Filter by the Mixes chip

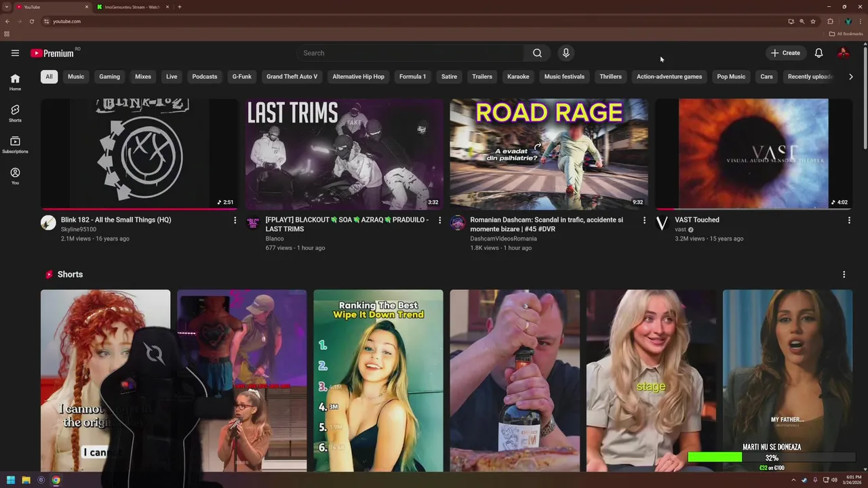(x=143, y=77)
